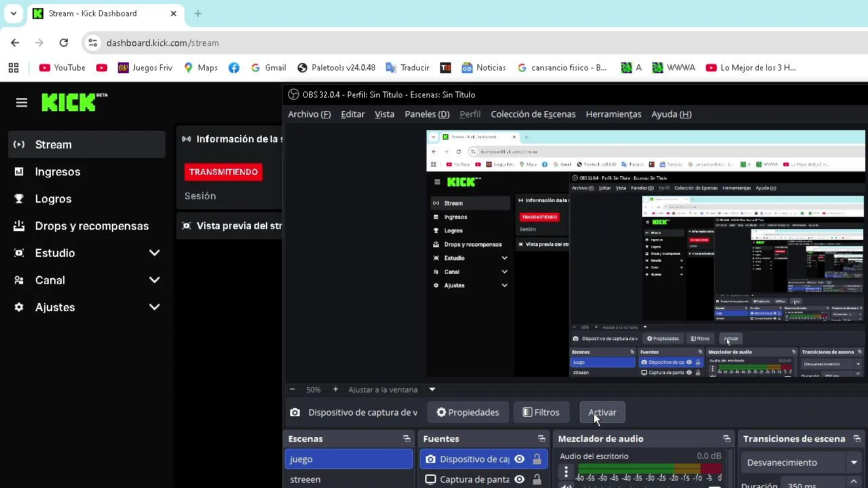
Task: Toggle lock on Dispositivo de captura source
Action: [x=537, y=459]
